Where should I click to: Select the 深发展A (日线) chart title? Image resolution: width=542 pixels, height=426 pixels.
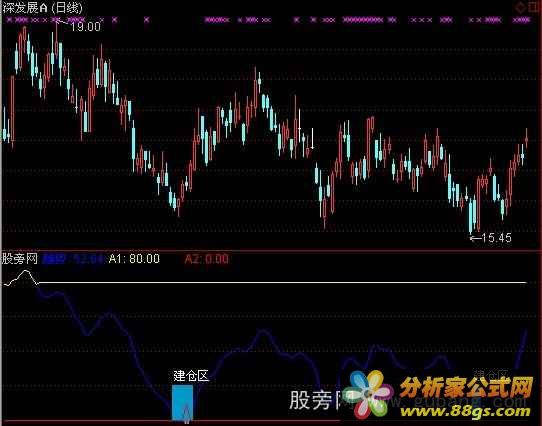43,8
